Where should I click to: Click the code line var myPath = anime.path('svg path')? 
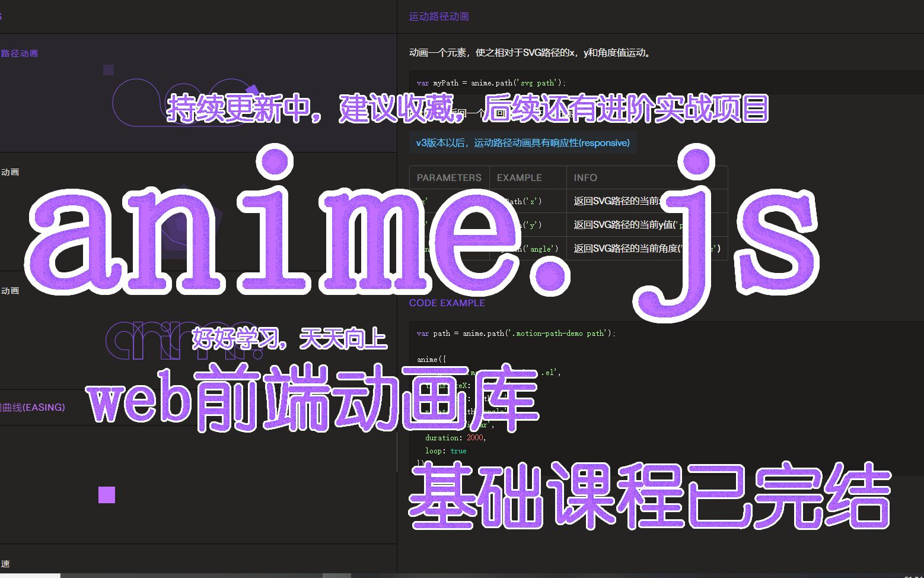[491, 83]
